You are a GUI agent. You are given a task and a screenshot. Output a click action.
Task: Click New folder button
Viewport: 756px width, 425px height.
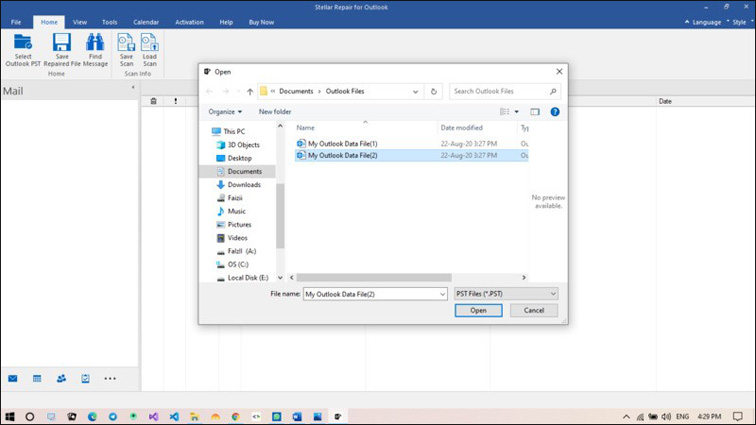(x=275, y=112)
